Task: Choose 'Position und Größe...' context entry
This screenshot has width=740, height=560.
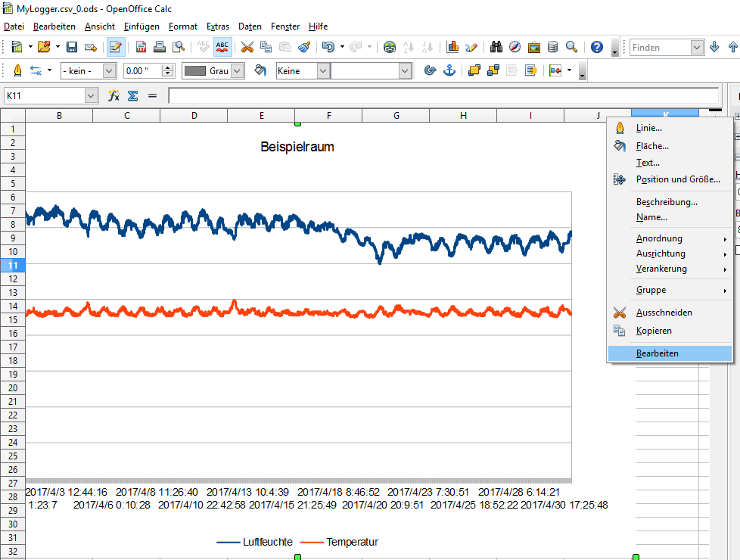Action: pos(677,179)
